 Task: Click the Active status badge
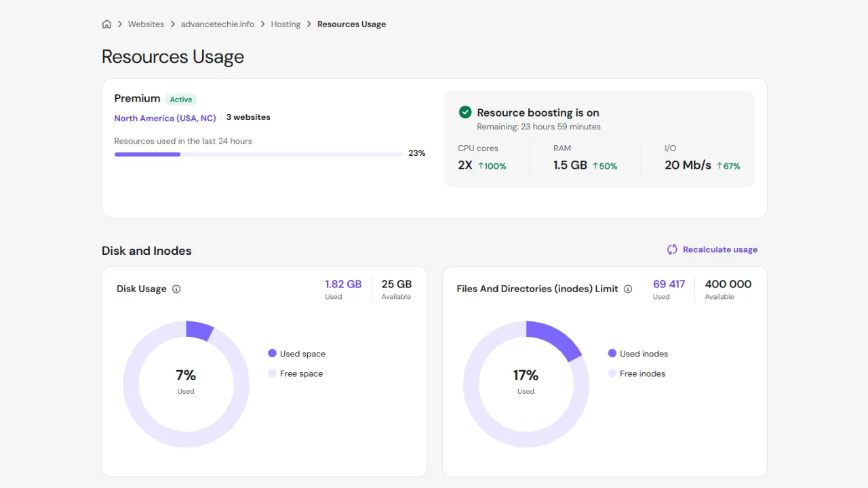click(x=180, y=99)
